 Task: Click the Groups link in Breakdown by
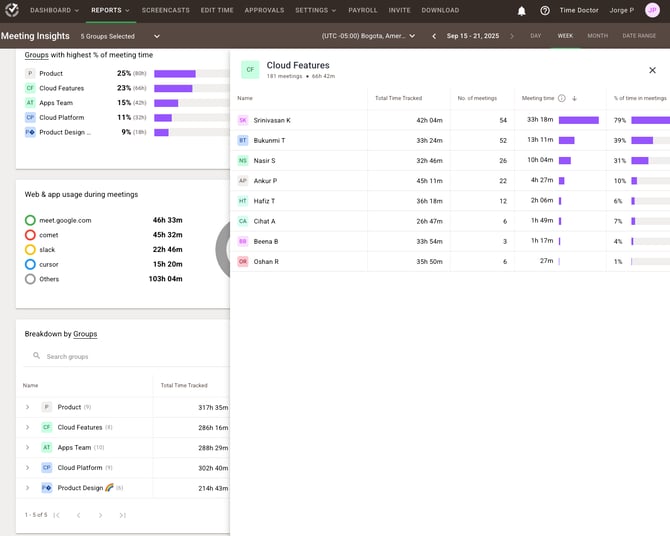click(x=85, y=334)
